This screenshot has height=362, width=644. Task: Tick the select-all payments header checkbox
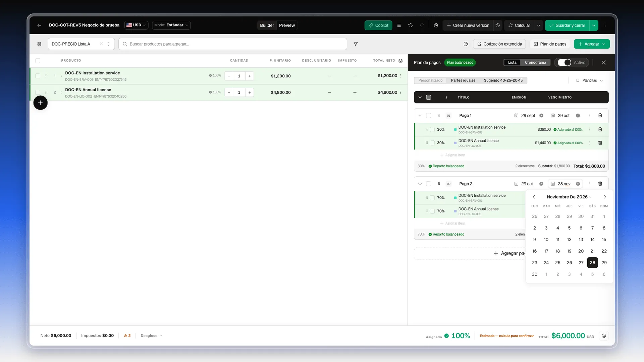[428, 97]
